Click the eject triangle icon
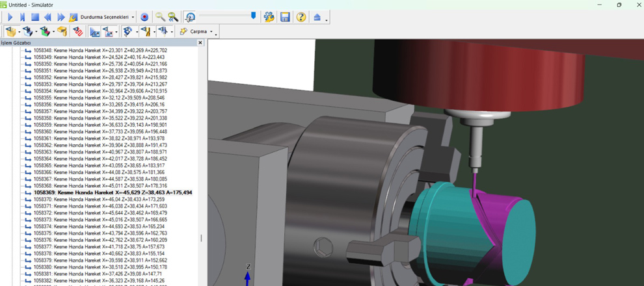This screenshot has width=644, height=286. point(317,17)
